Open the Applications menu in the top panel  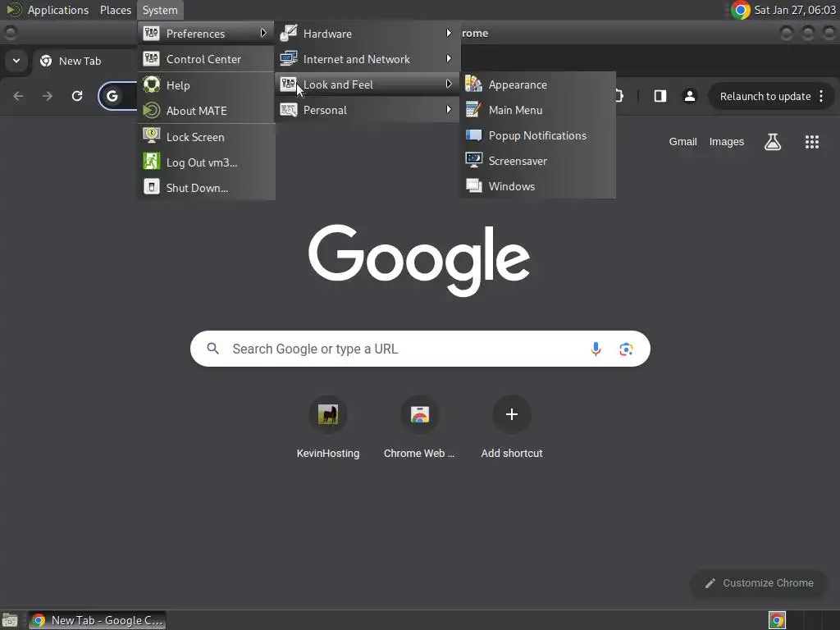pos(58,10)
